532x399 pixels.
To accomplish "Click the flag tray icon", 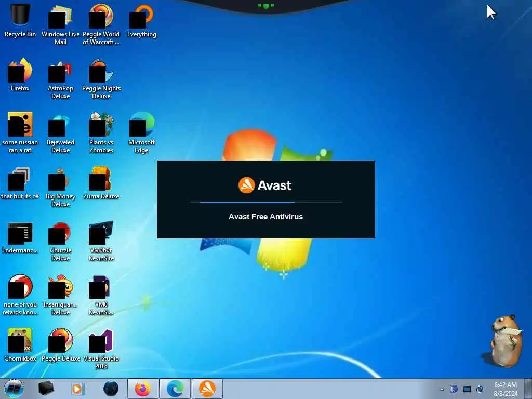I will click(454, 389).
